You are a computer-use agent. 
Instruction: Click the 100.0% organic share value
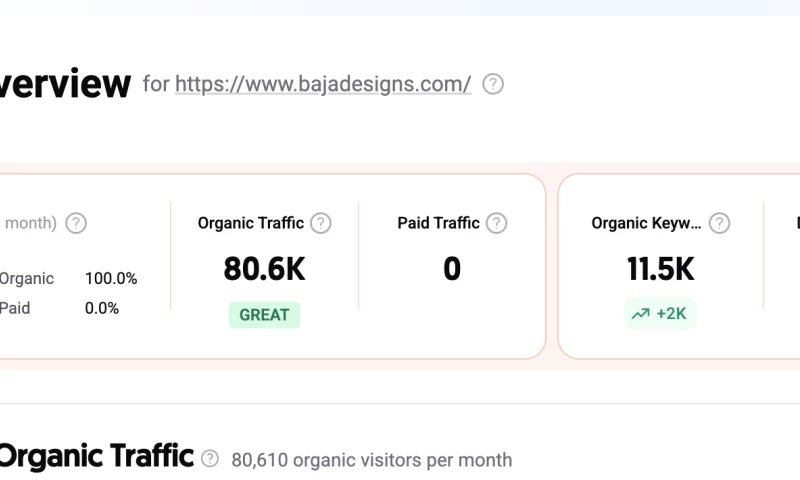pyautogui.click(x=111, y=279)
